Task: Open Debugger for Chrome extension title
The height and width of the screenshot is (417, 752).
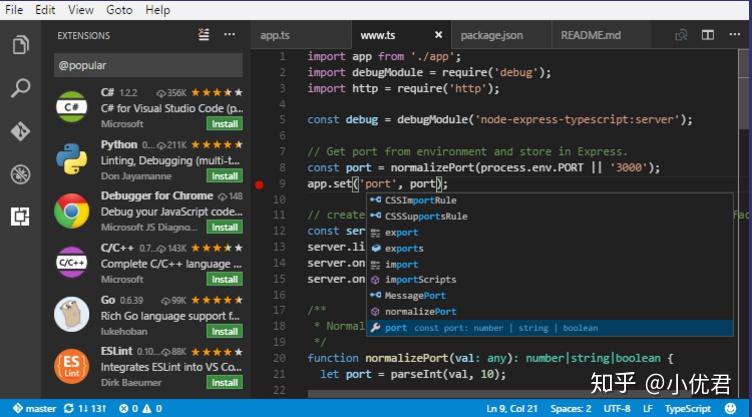Action: [157, 196]
